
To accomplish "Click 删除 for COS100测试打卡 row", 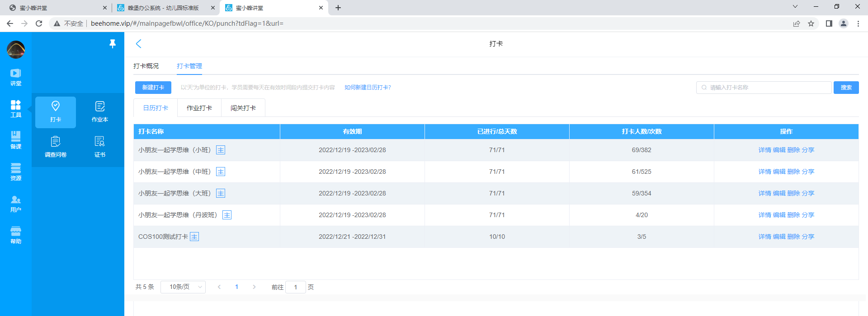I will tap(793, 237).
